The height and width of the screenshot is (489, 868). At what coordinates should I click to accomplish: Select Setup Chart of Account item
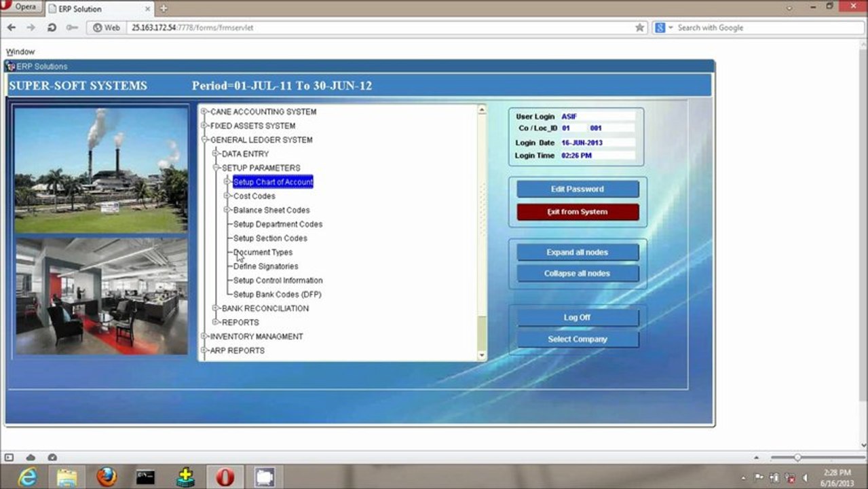[x=273, y=182]
